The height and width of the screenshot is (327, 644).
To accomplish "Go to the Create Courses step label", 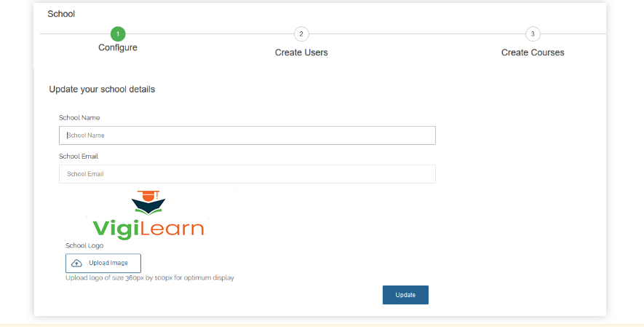I will click(533, 52).
